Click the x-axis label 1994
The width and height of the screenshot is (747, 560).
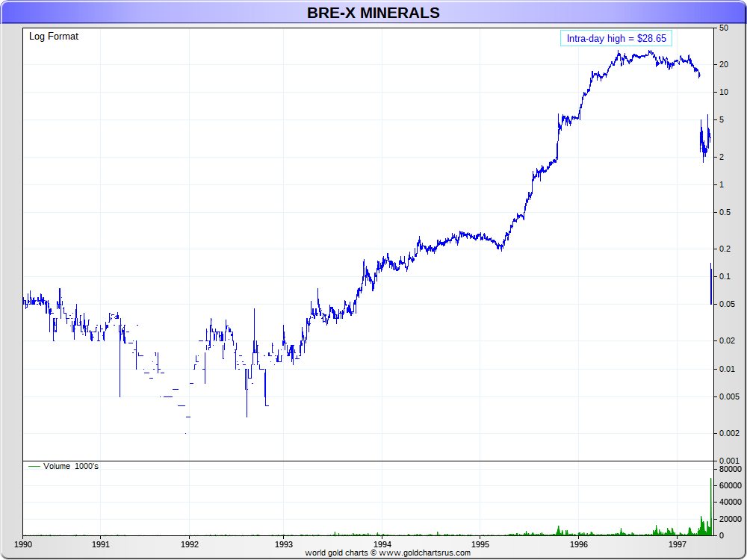382,544
